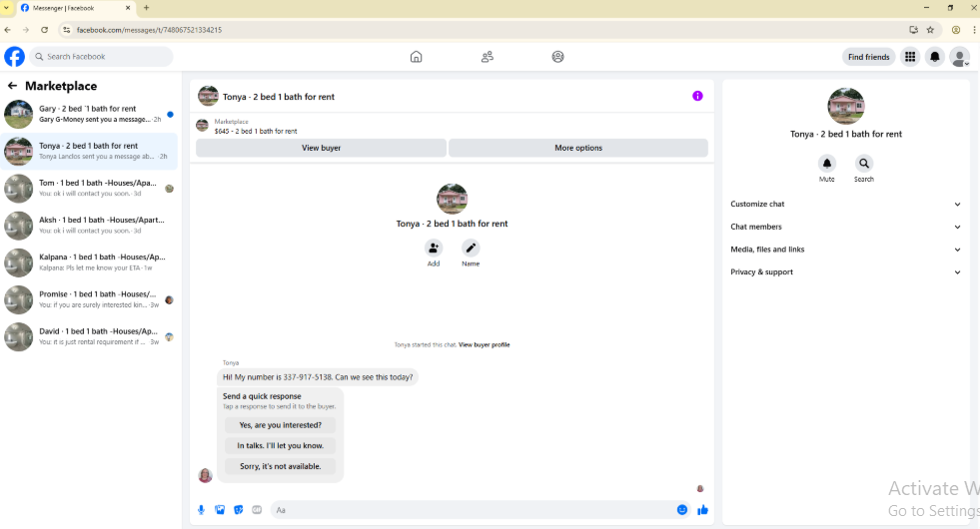Image resolution: width=980 pixels, height=529 pixels.
Task: Select the Messenger | Facebook browser tab
Action: click(x=74, y=8)
